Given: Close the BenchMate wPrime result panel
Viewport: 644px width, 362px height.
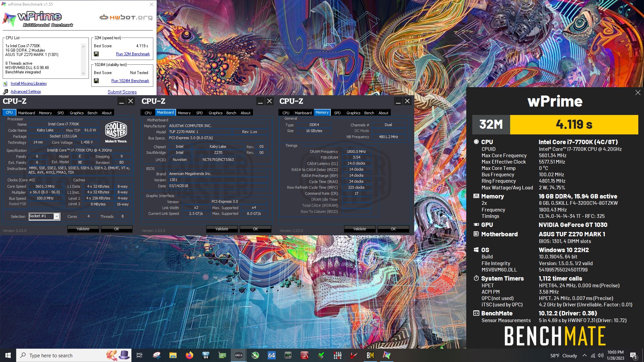Looking at the screenshot, I should 638,93.
